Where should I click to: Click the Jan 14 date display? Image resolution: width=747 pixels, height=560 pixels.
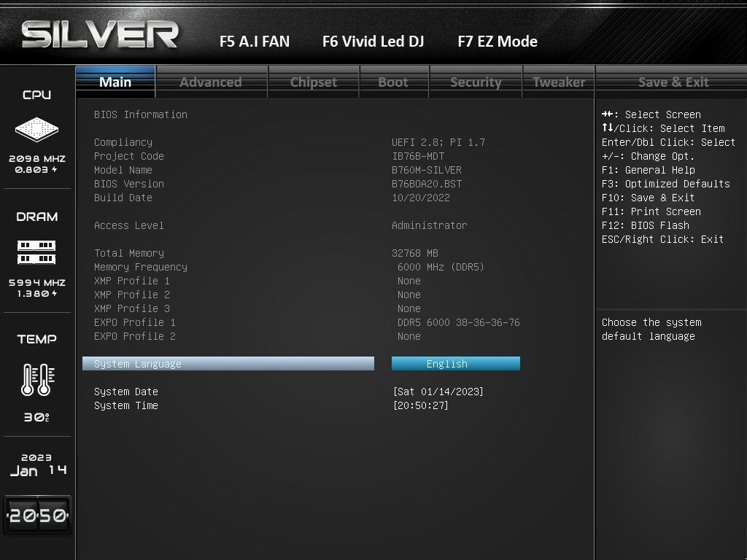click(x=38, y=471)
